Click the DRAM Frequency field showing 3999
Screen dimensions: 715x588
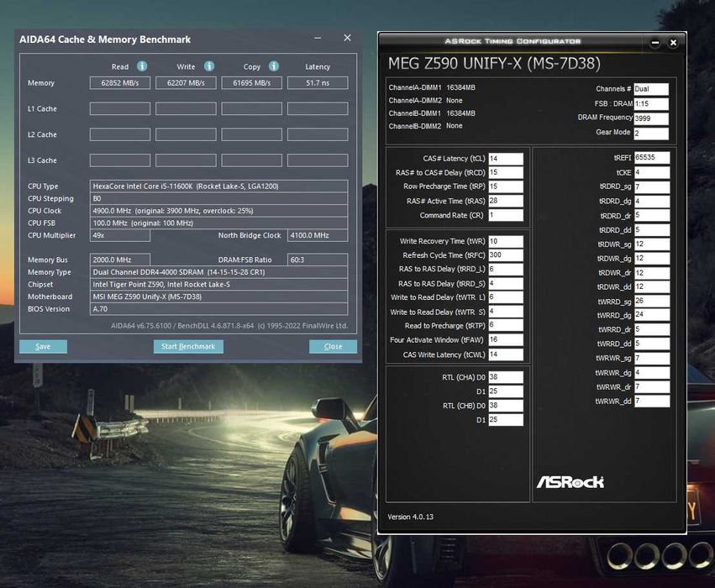[x=651, y=118]
